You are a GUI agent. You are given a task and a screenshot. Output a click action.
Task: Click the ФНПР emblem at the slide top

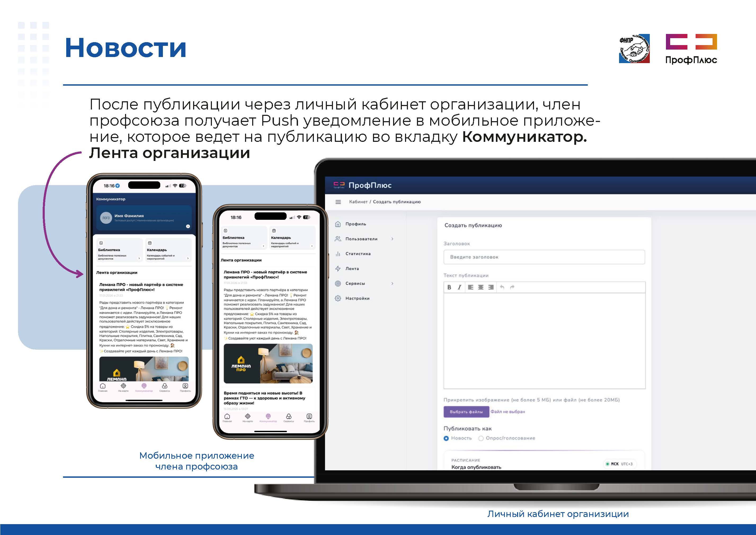pos(634,49)
